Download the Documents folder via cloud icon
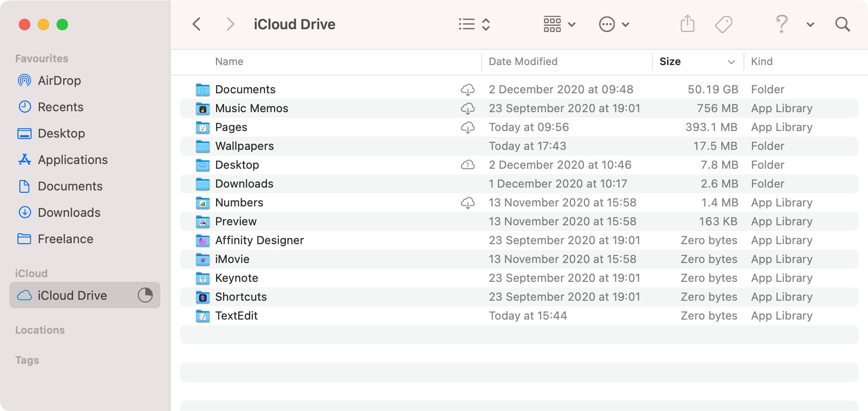 pos(467,90)
